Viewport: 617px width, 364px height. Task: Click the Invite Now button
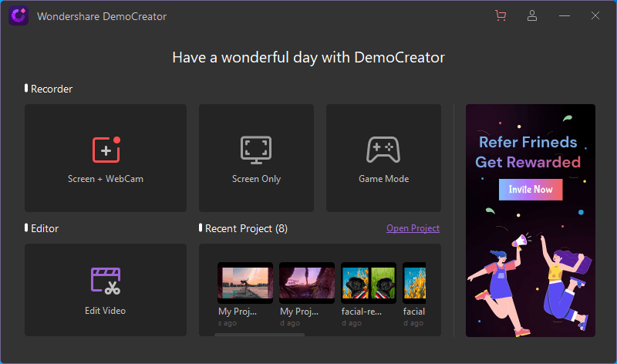pyautogui.click(x=531, y=190)
